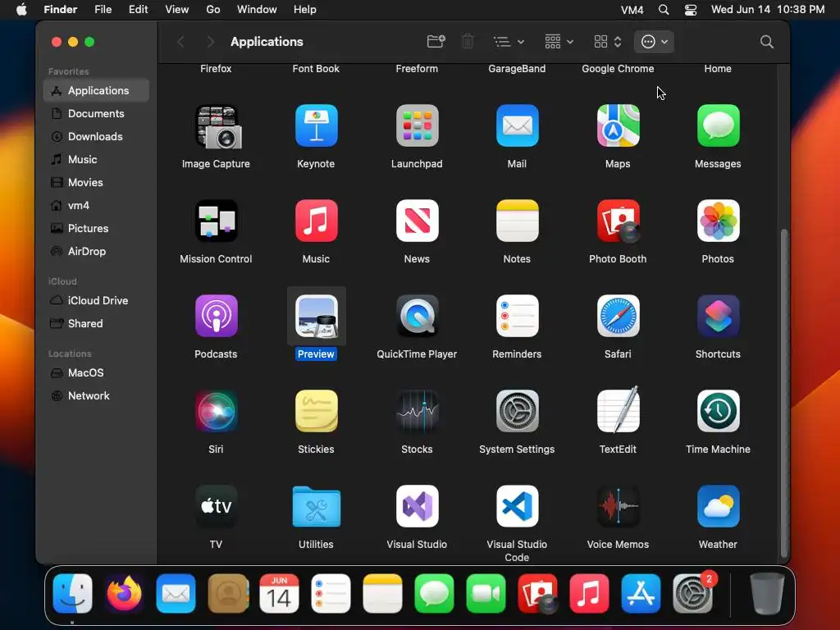Click the Messages app in the Finder grid

tap(718, 126)
